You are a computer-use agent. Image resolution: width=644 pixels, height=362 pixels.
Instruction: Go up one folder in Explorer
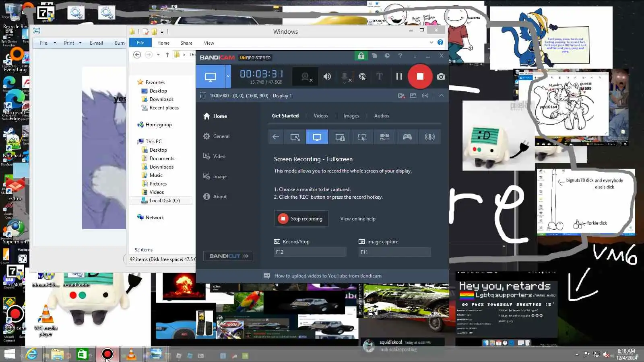(167, 55)
